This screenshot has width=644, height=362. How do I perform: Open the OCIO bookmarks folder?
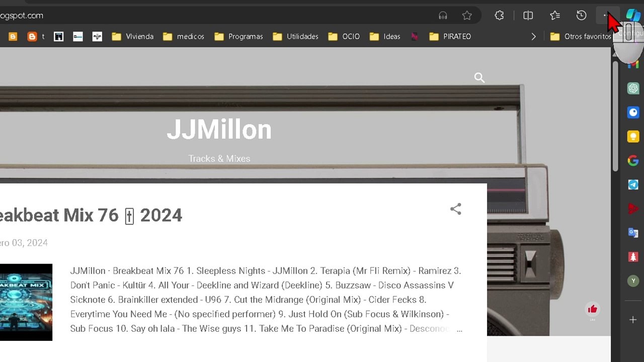344,36
